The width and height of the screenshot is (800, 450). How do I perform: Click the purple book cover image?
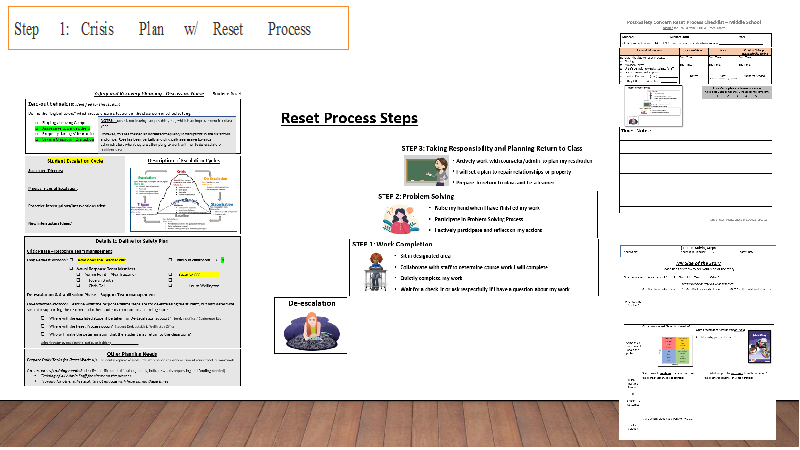759,346
